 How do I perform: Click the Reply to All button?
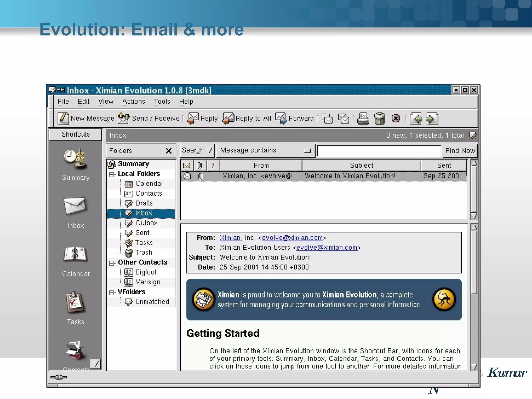[247, 118]
